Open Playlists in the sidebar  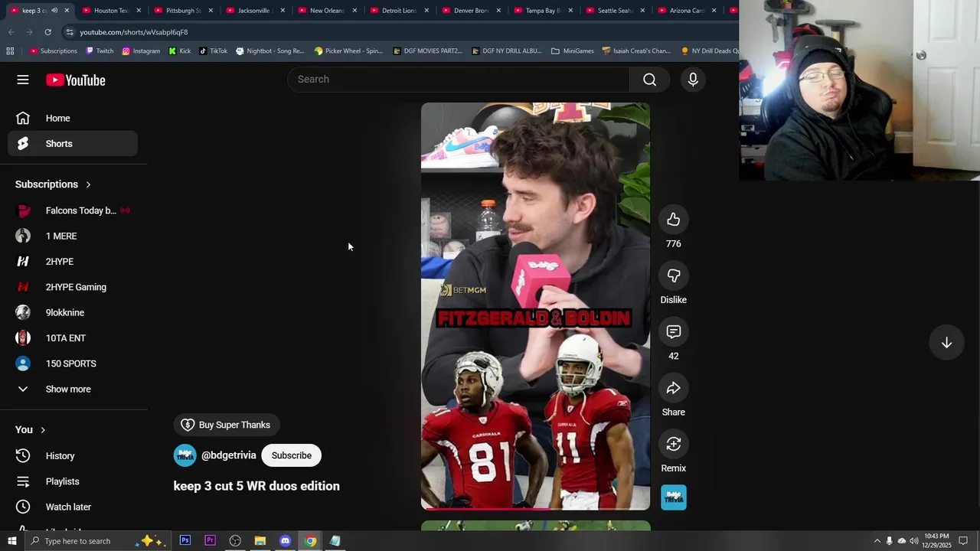tap(73, 481)
